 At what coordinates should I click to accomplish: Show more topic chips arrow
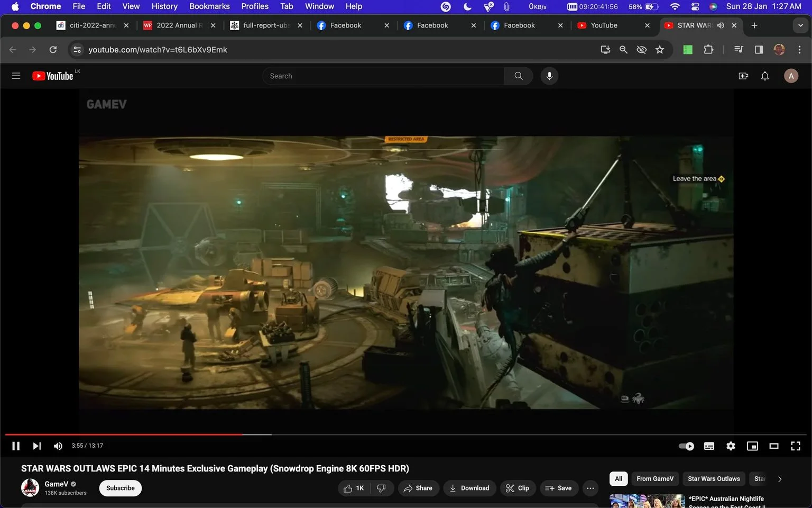[780, 479]
